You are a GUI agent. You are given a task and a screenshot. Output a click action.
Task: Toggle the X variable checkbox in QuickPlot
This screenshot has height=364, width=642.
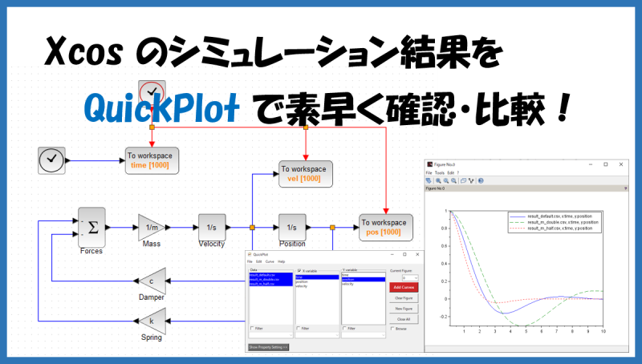click(299, 271)
